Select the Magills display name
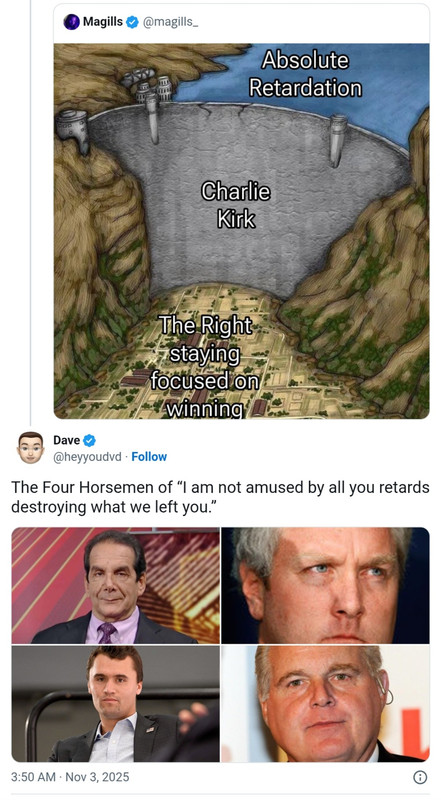 (103, 22)
